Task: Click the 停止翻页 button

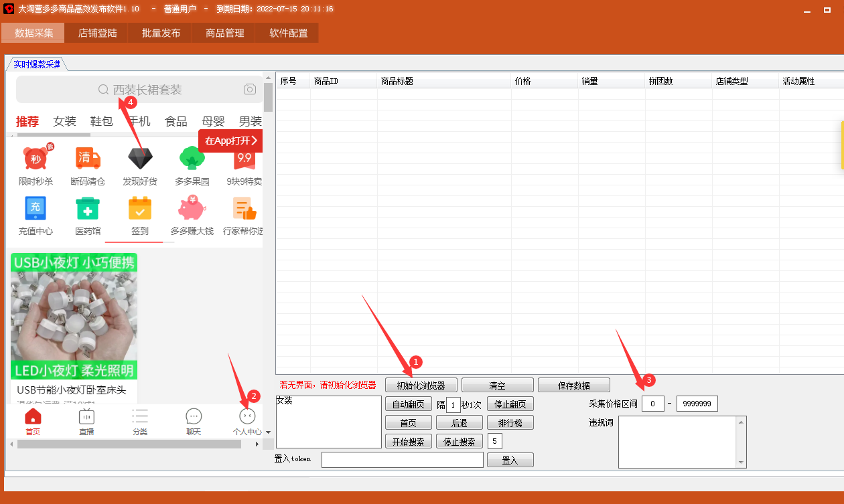Action: tap(510, 404)
